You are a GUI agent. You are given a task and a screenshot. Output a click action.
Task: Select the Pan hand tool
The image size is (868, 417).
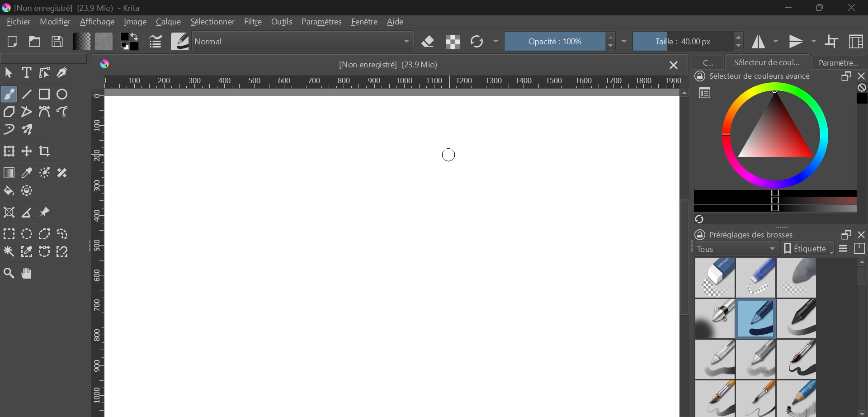[x=27, y=273]
